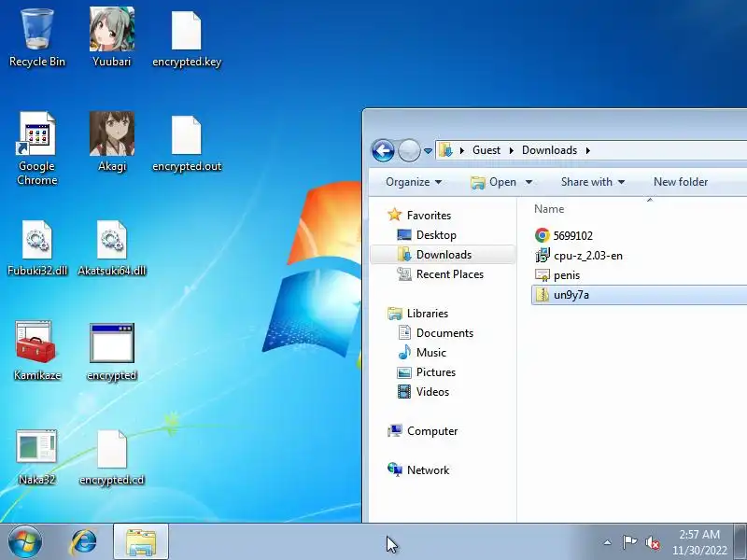Click Downloads in the address breadcrumb
Viewport: 747px width, 560px height.
click(x=549, y=150)
